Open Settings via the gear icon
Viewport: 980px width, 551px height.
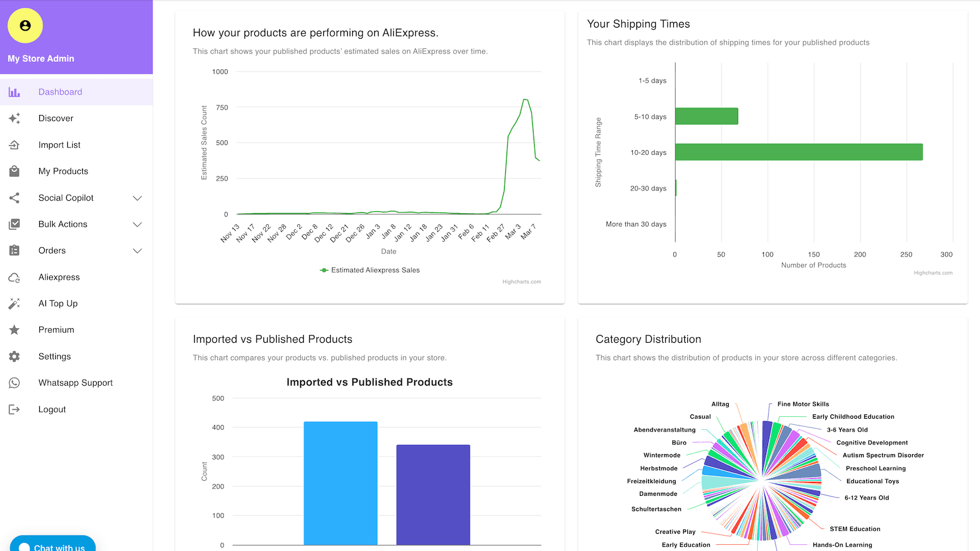[14, 356]
